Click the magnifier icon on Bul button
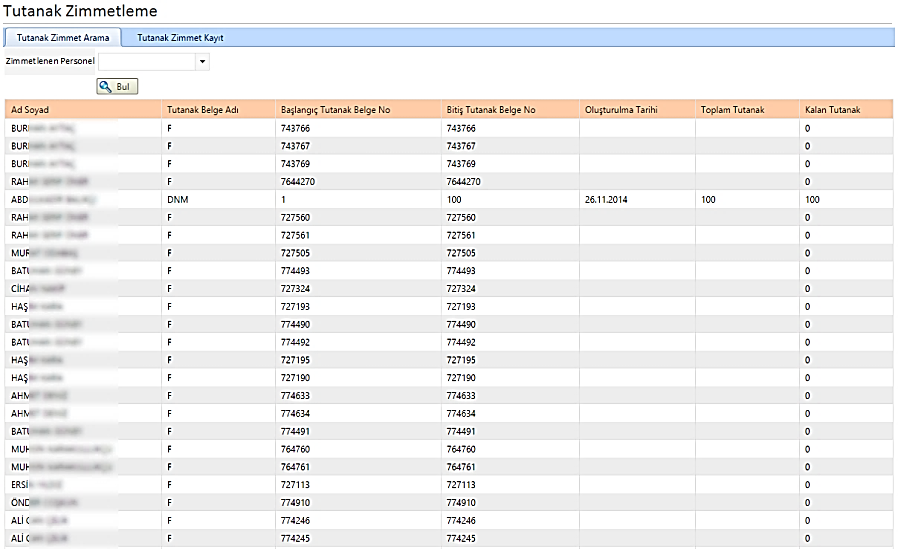The width and height of the screenshot is (898, 549). [105, 86]
